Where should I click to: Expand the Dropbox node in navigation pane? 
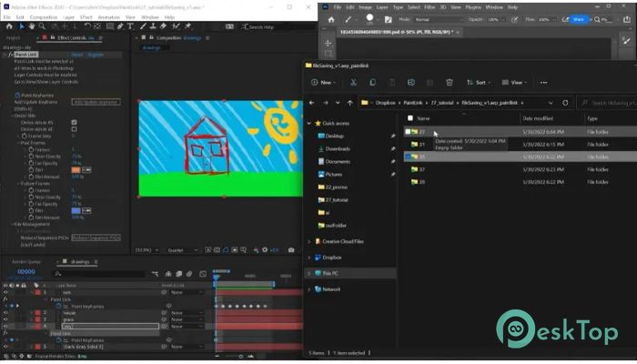click(309, 258)
